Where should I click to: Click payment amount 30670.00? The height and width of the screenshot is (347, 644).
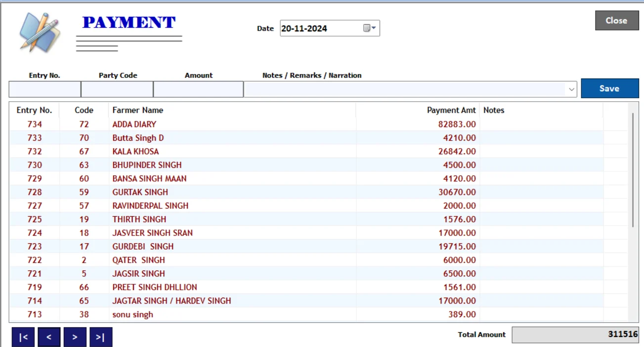pos(457,192)
